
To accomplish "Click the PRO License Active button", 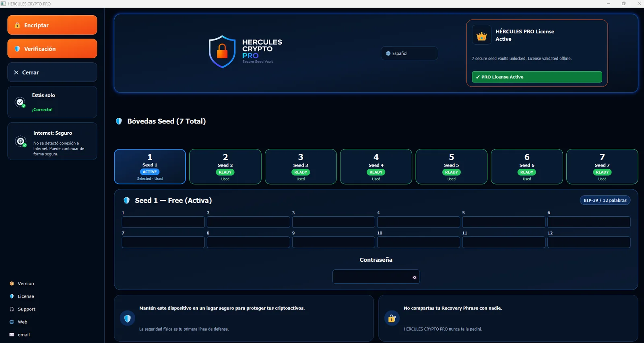I will pos(537,77).
